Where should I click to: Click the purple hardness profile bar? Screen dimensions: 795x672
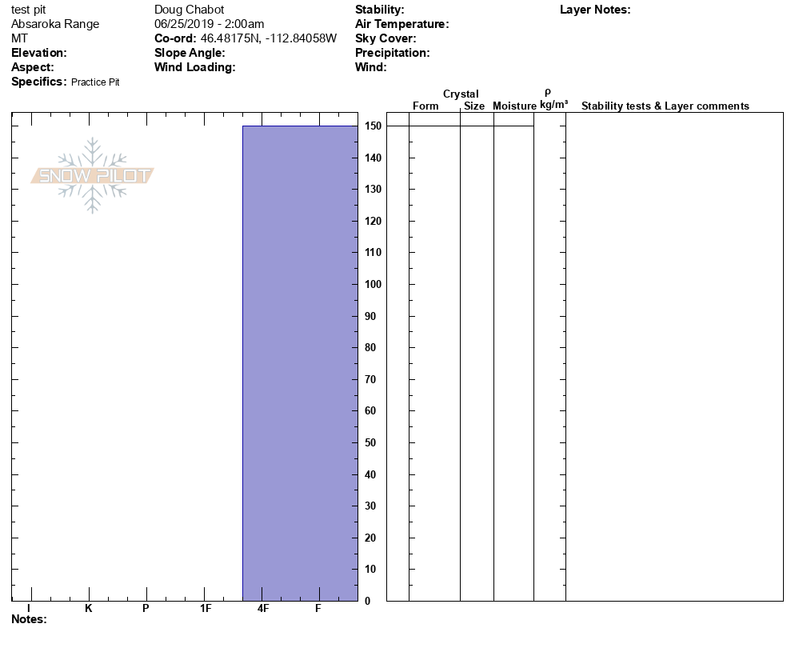click(300, 362)
